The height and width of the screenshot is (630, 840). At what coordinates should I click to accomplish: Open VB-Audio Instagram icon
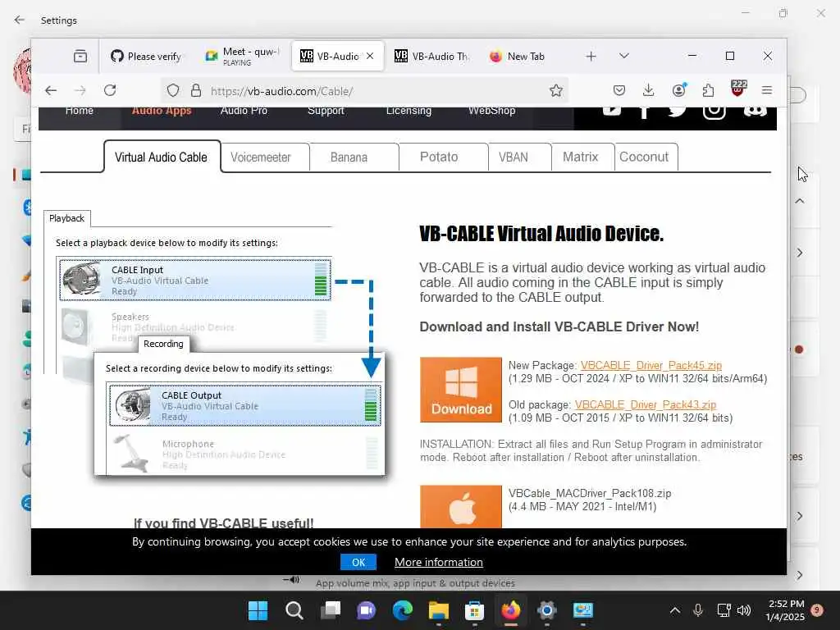(714, 112)
